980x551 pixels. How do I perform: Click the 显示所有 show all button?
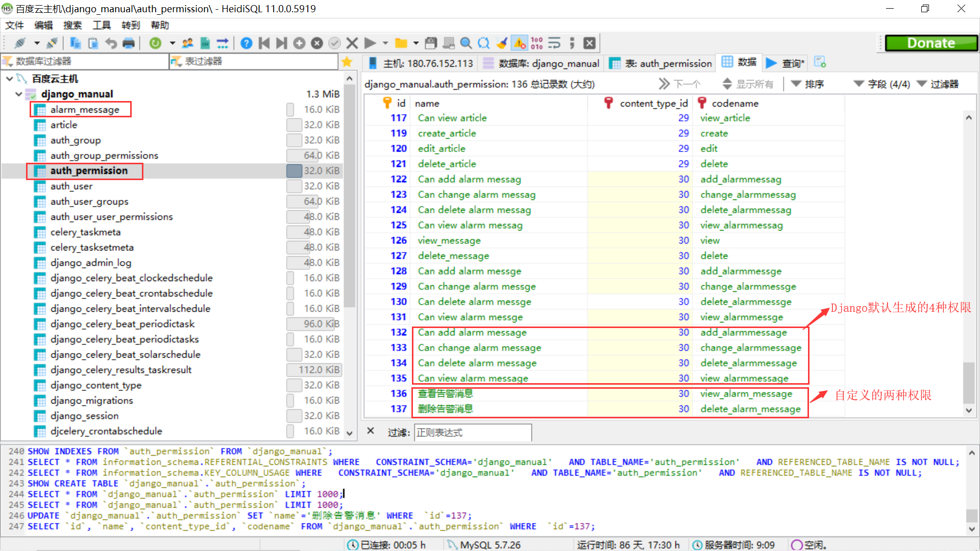(748, 84)
